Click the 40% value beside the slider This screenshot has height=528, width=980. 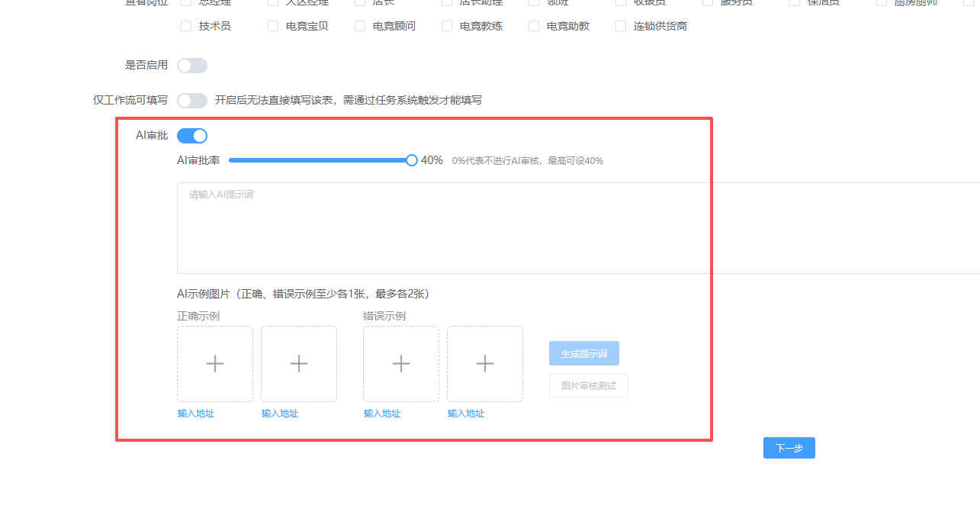tap(432, 160)
